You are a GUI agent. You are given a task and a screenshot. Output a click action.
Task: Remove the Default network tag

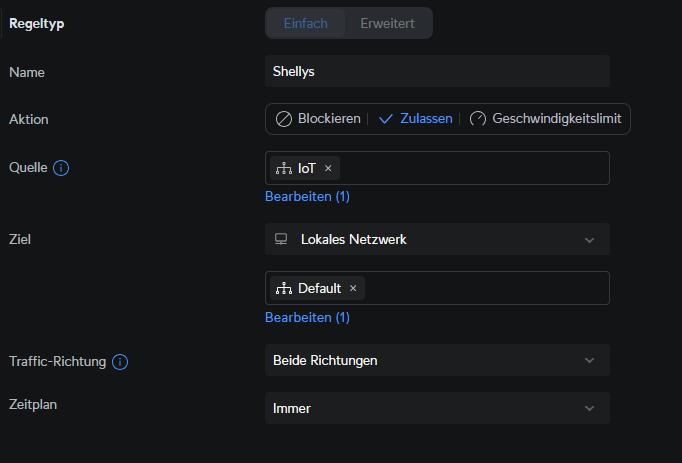pos(353,288)
